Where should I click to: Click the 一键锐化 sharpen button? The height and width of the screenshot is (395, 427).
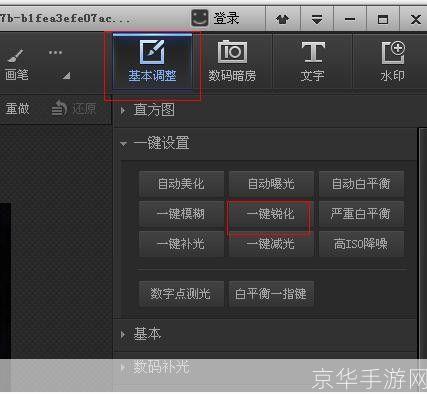click(271, 214)
